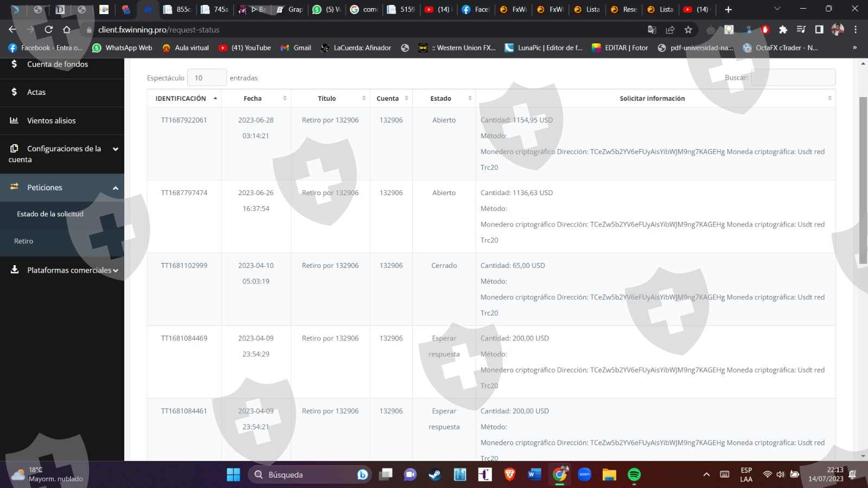Reload the page with the refresh icon

(48, 30)
